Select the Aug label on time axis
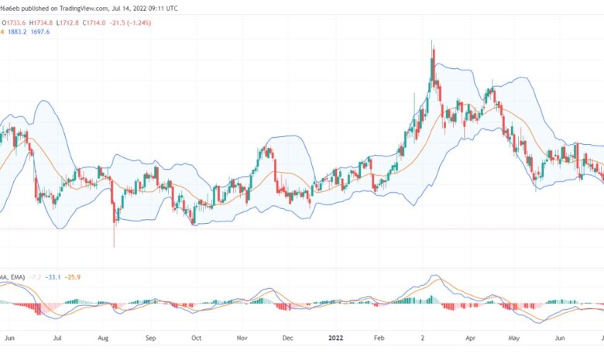This screenshot has height=364, width=604. tap(103, 338)
